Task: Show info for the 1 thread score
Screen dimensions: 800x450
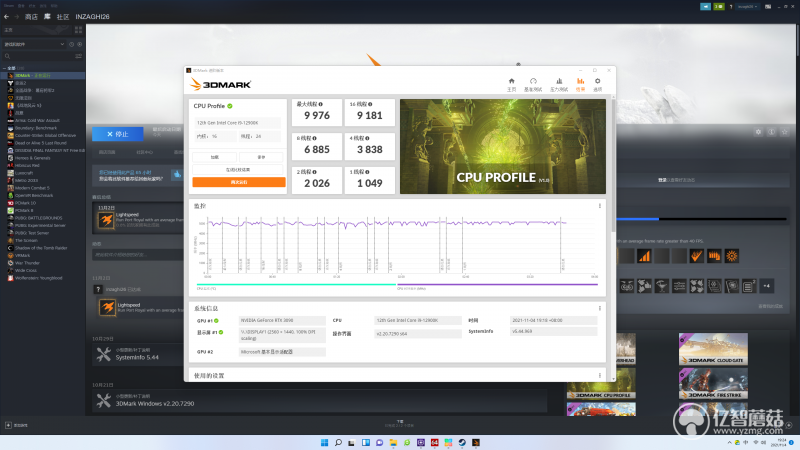Action: point(367,172)
